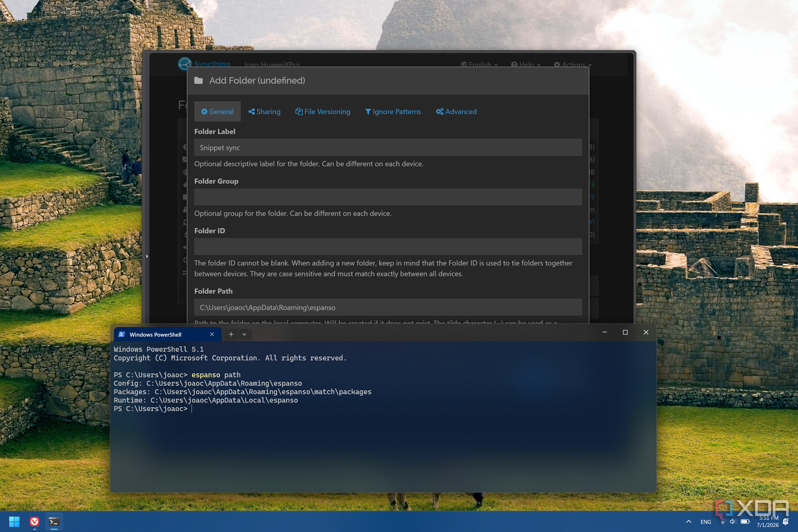Open the English language dropdown in Syncthing

479,64
